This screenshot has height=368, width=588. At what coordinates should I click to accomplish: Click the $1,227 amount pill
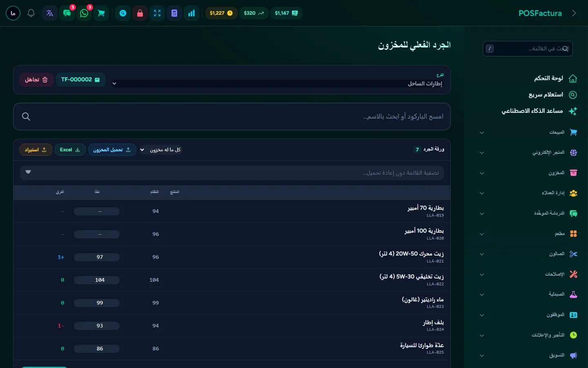(x=221, y=13)
